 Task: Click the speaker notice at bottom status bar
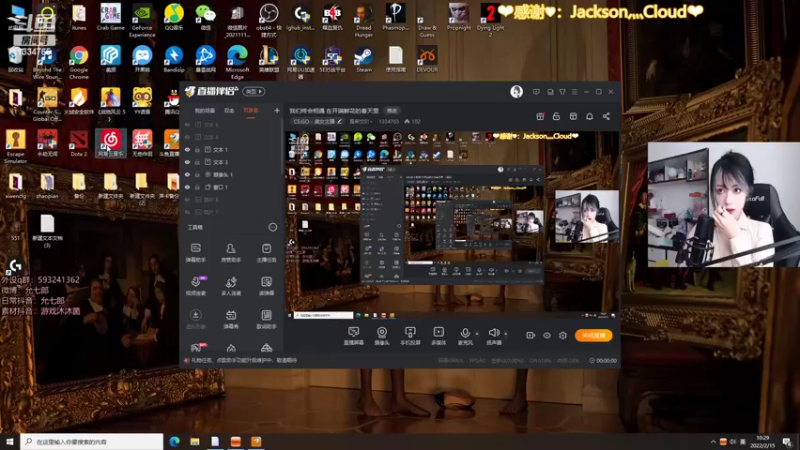(x=240, y=360)
